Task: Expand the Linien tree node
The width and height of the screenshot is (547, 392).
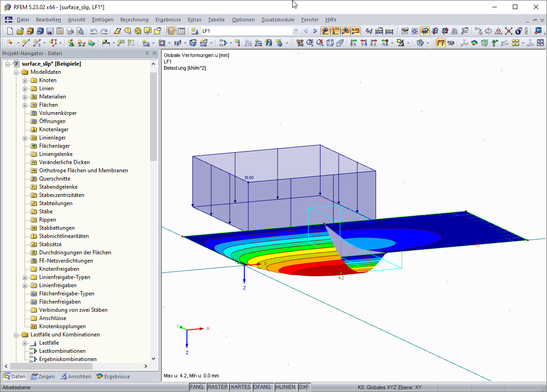Action: click(x=25, y=88)
